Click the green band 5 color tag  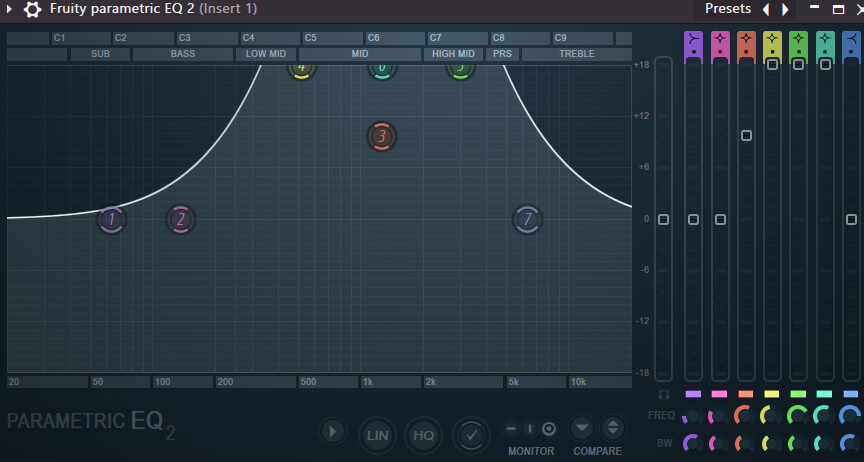coord(798,394)
